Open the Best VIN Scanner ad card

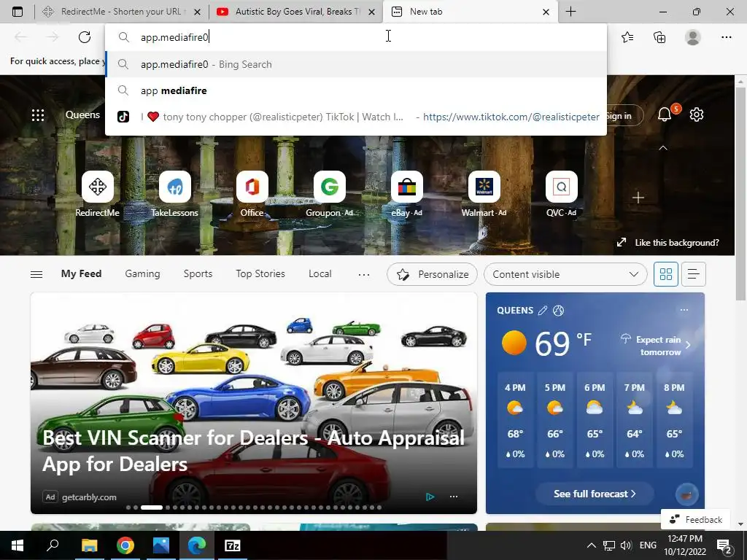[x=253, y=403]
